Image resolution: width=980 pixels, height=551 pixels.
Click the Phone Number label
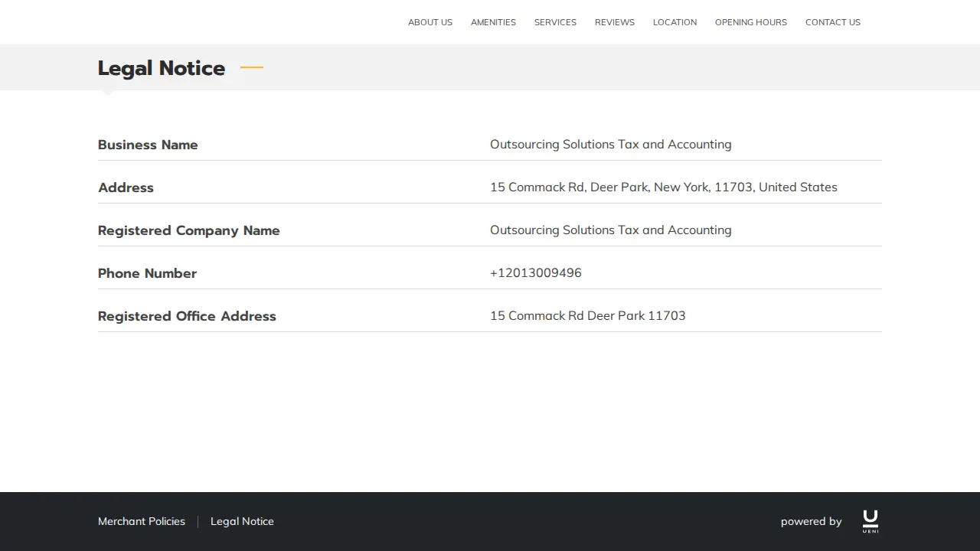tap(147, 273)
